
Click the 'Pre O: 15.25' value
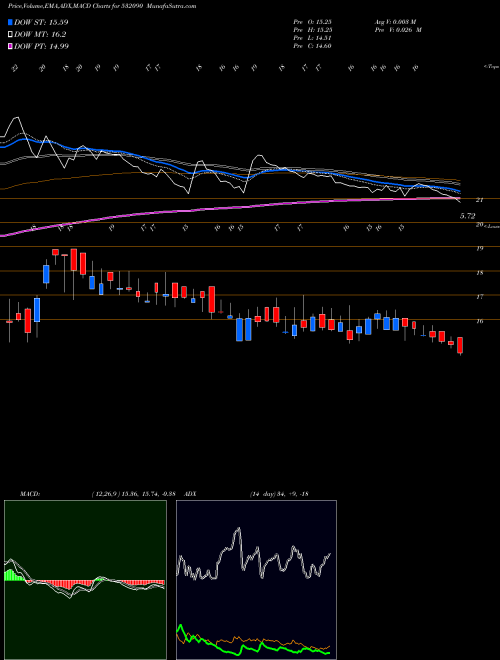(313, 21)
